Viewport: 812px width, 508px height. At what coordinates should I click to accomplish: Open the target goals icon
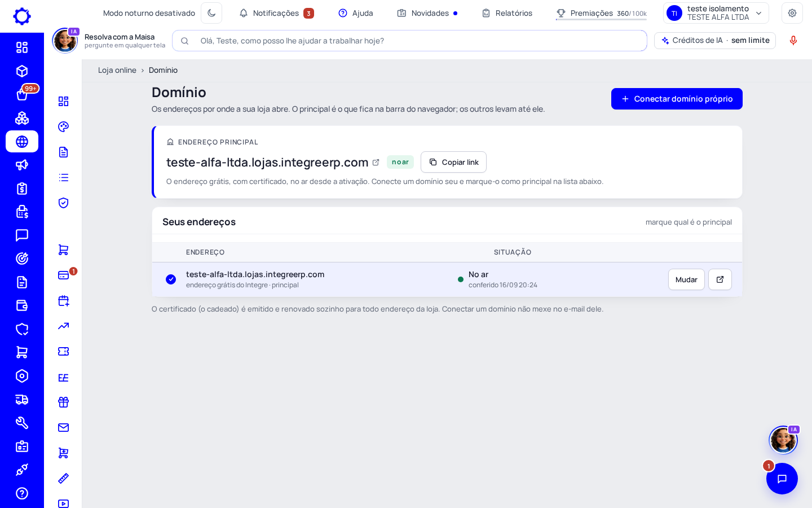tap(22, 259)
